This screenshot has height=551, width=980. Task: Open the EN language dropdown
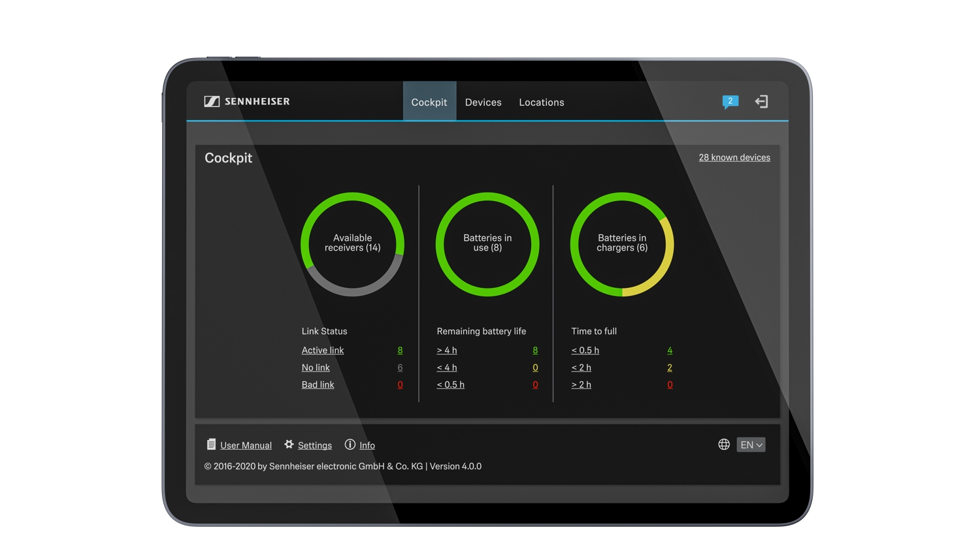point(751,445)
